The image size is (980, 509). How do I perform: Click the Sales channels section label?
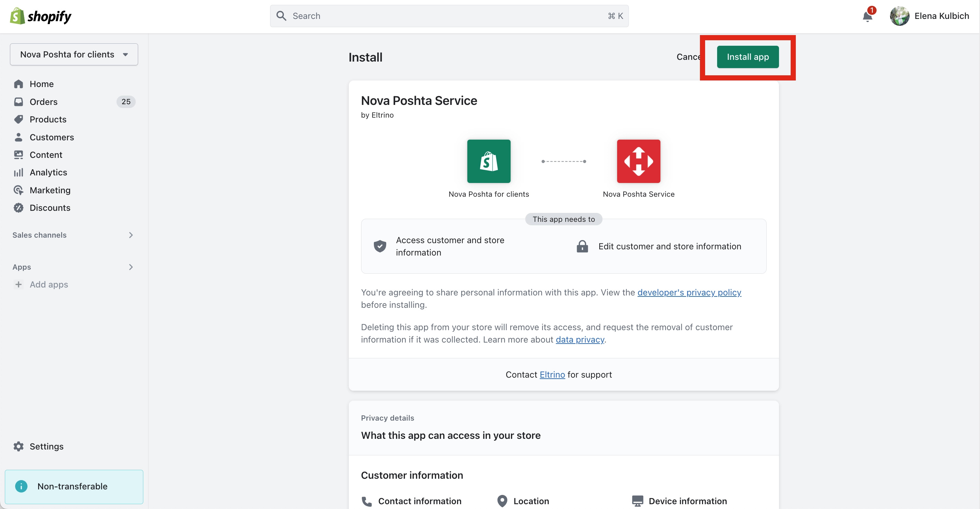(x=39, y=235)
